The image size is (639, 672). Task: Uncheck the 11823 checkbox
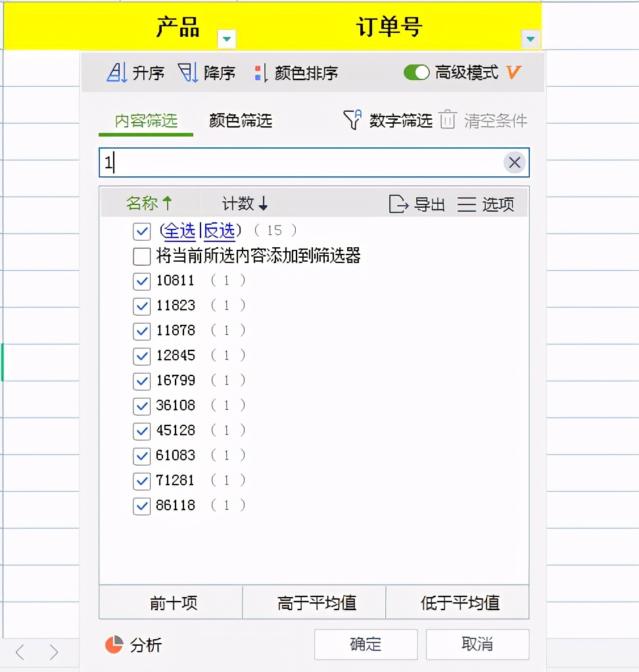[141, 306]
